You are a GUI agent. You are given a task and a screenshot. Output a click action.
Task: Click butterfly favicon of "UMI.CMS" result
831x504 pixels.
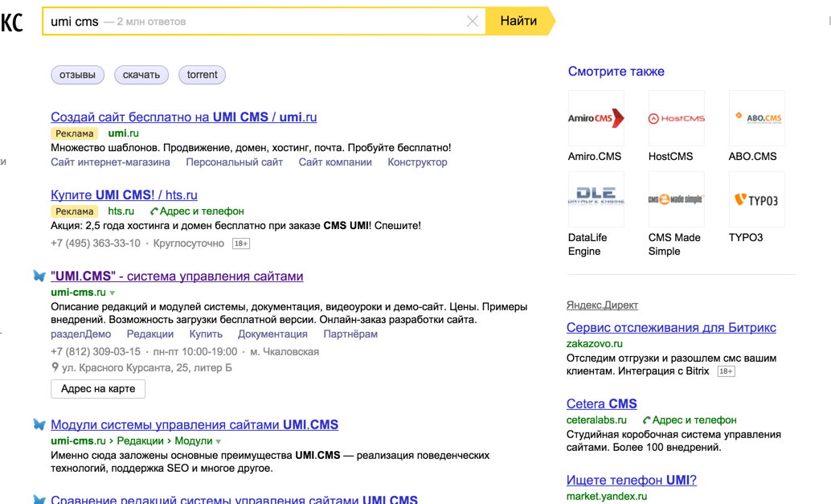click(x=39, y=276)
